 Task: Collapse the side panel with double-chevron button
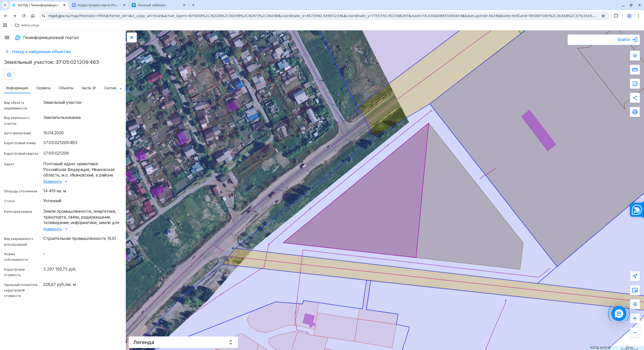[132, 37]
